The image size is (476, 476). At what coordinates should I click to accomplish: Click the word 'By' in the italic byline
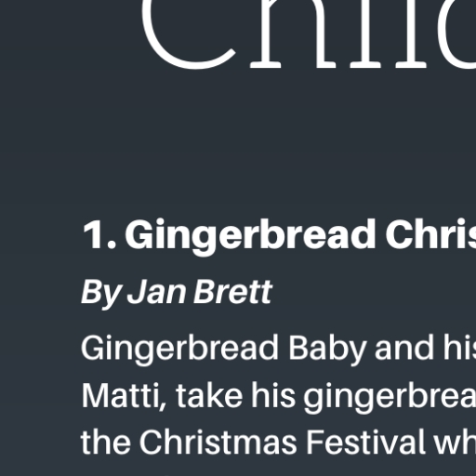(x=100, y=294)
